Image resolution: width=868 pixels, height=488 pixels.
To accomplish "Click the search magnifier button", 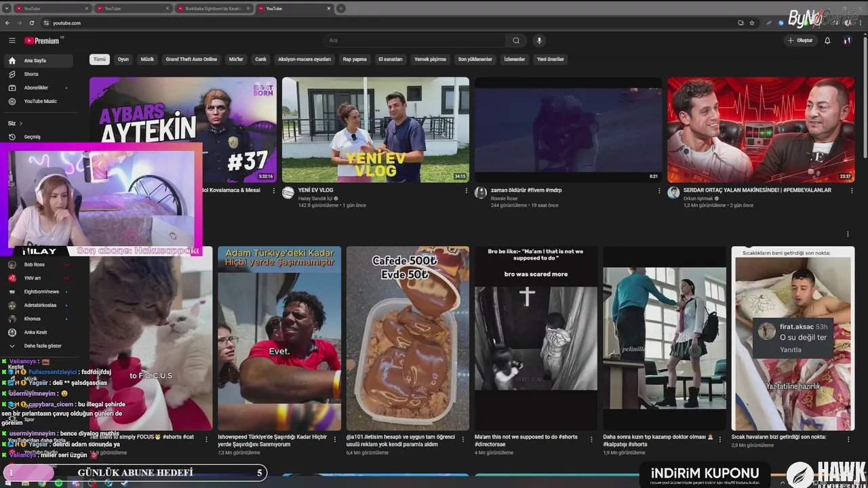I will (516, 41).
